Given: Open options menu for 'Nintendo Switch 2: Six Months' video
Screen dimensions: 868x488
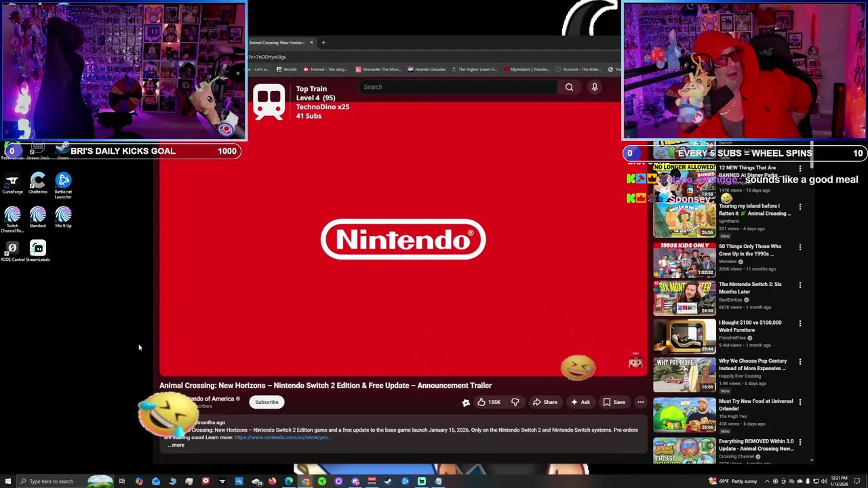Looking at the screenshot, I should pos(800,285).
